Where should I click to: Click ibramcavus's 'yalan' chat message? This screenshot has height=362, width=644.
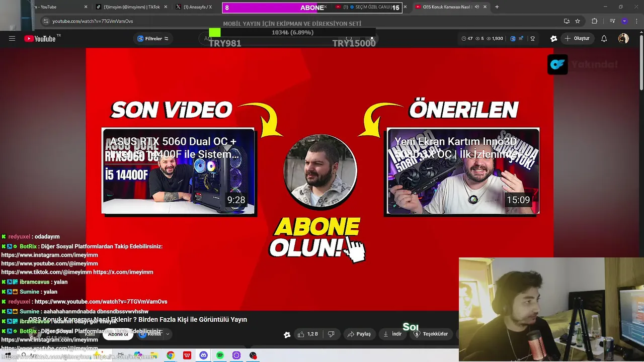60,282
